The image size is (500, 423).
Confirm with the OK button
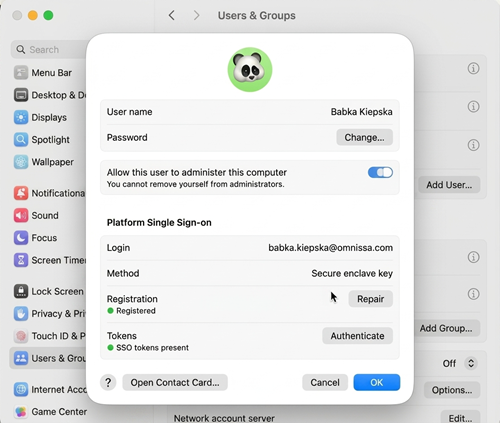tap(377, 382)
